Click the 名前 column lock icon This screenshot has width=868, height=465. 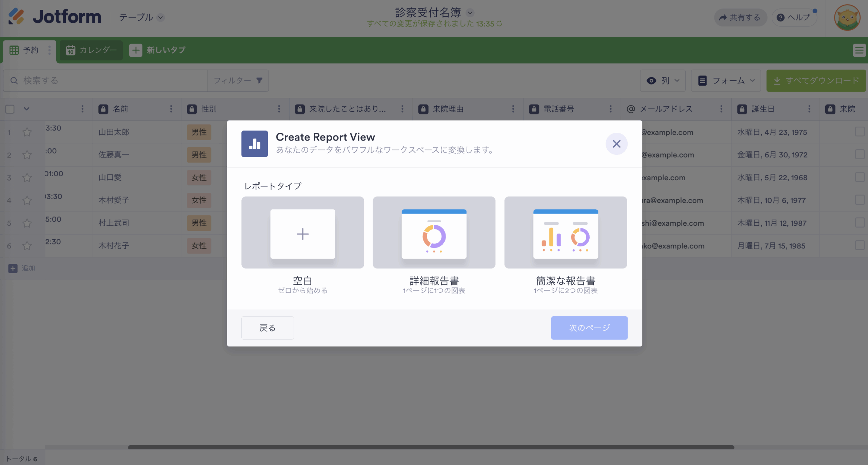[103, 109]
